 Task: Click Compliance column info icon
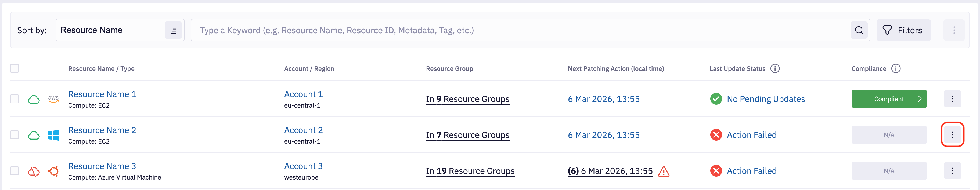(x=896, y=68)
